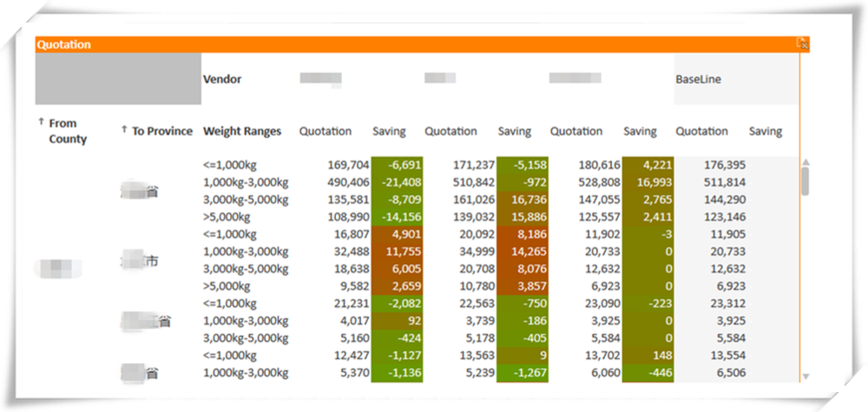Viewport: 868px width, 412px height.
Task: Click the Vendor header label
Action: pyautogui.click(x=222, y=79)
